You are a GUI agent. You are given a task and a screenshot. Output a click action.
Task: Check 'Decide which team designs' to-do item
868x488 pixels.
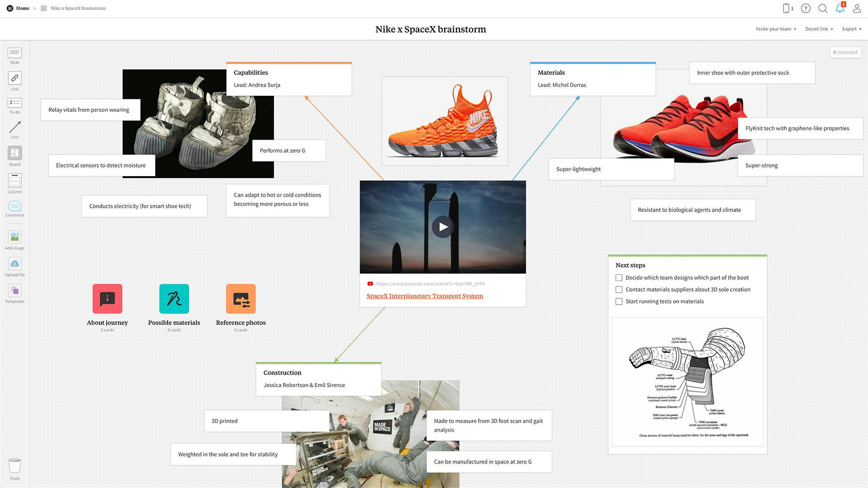[x=619, y=278]
